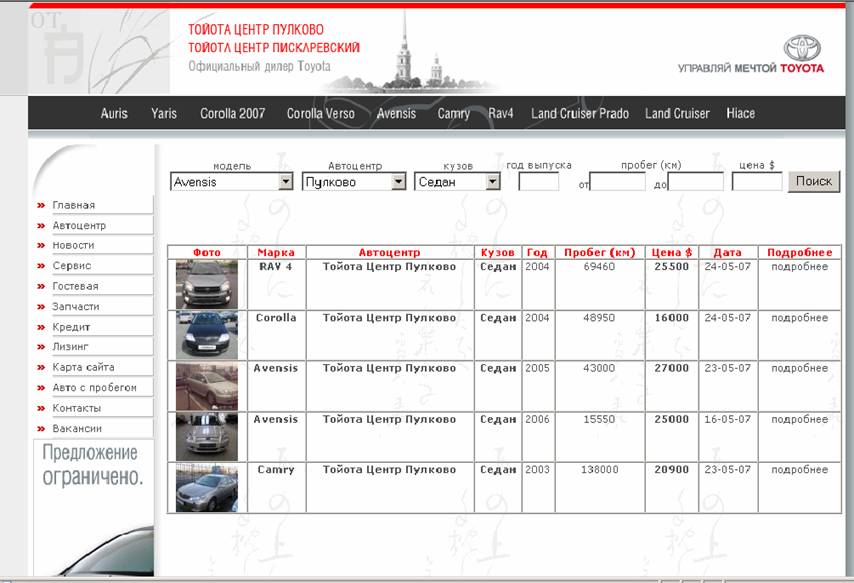The image size is (854, 583).
Task: Open the Corolla car photo
Action: pos(207,335)
